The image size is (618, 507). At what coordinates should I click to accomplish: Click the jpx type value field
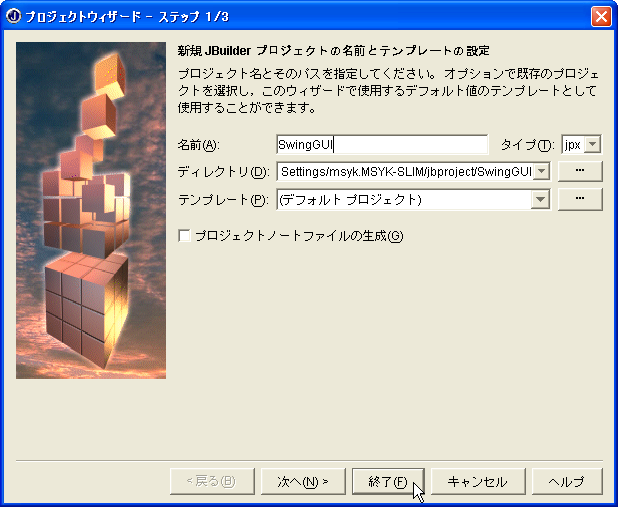573,144
